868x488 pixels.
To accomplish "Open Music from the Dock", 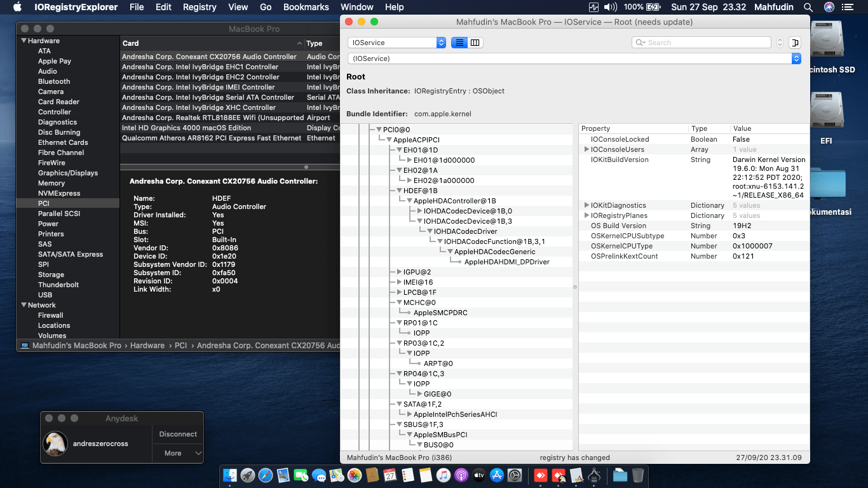I will (444, 475).
